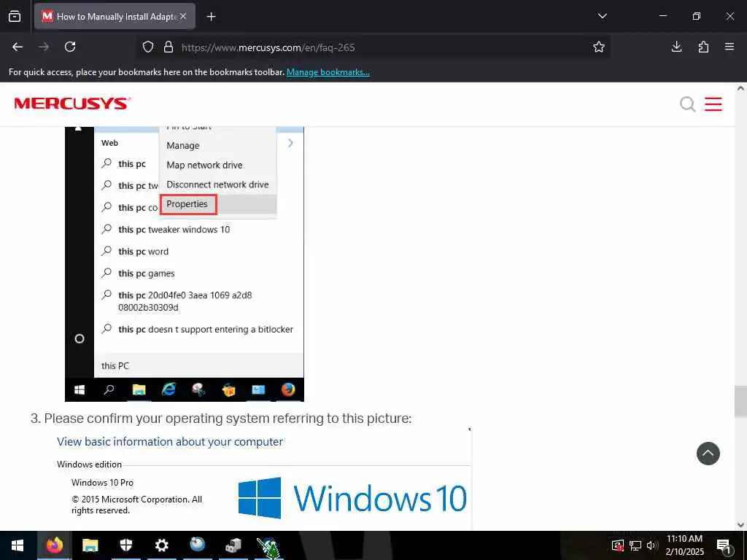Open File Explorer from taskbar
This screenshot has height=560, width=747.
tap(90, 545)
